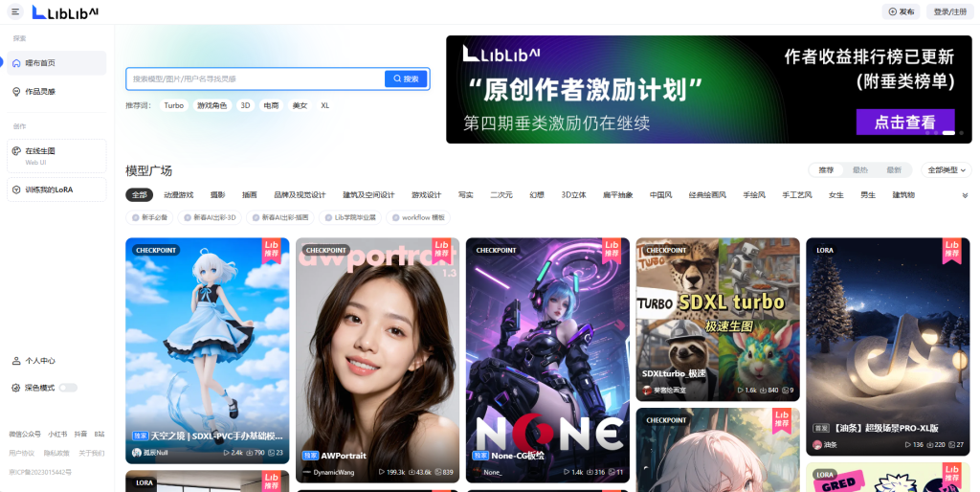
Task: Click the DynamicWang author avatar
Action: coord(307,473)
